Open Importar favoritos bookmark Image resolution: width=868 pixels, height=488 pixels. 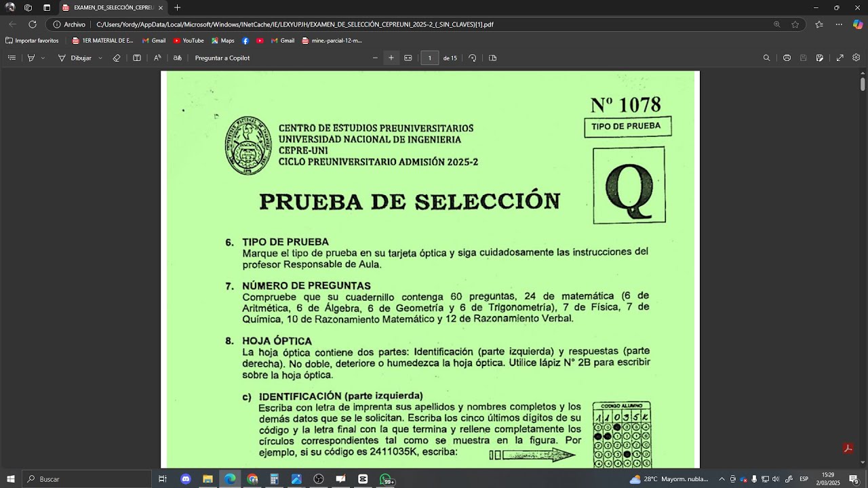point(32,41)
